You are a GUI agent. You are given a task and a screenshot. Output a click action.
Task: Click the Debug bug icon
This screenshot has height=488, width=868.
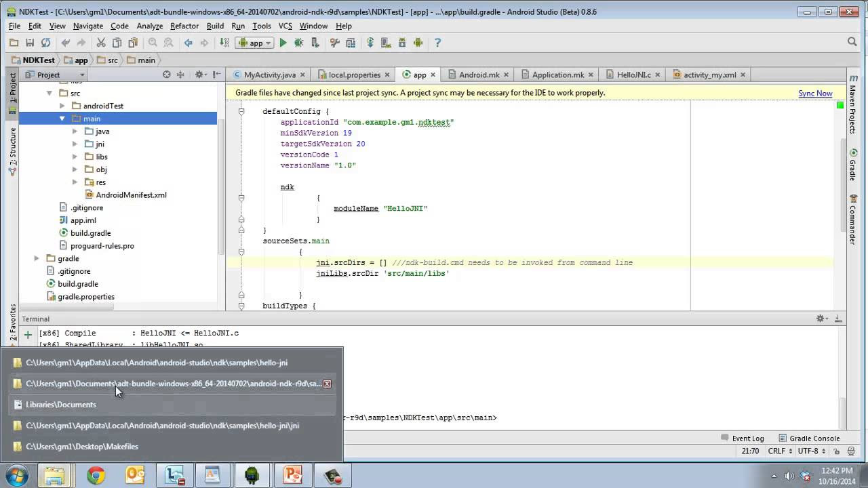click(298, 43)
